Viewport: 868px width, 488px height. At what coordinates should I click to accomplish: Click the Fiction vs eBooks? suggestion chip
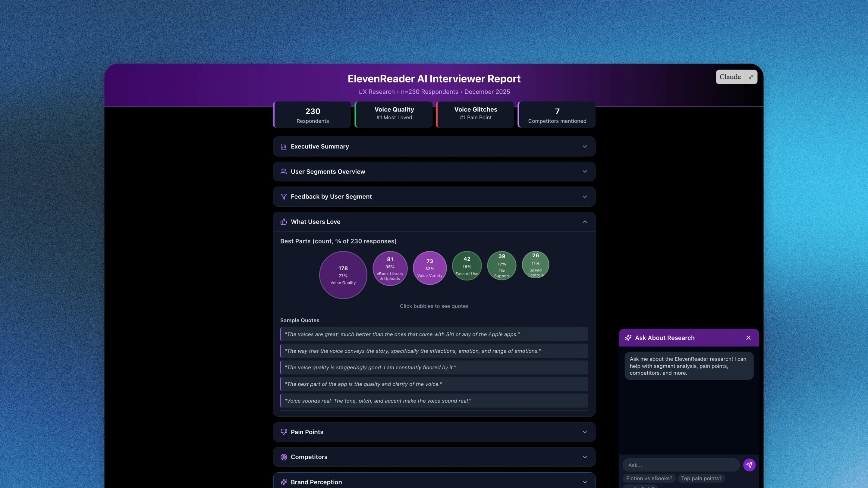pyautogui.click(x=649, y=478)
